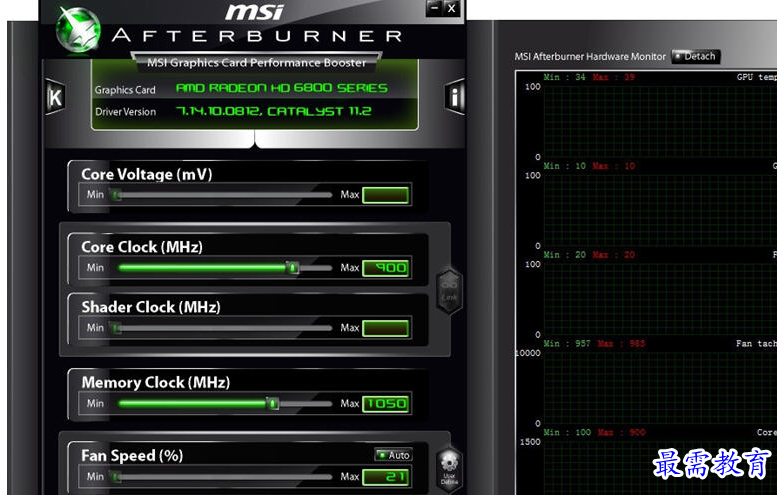Screen dimensions: 777x495
Task: Select the Core Clock value field showing 900
Action: click(x=386, y=268)
